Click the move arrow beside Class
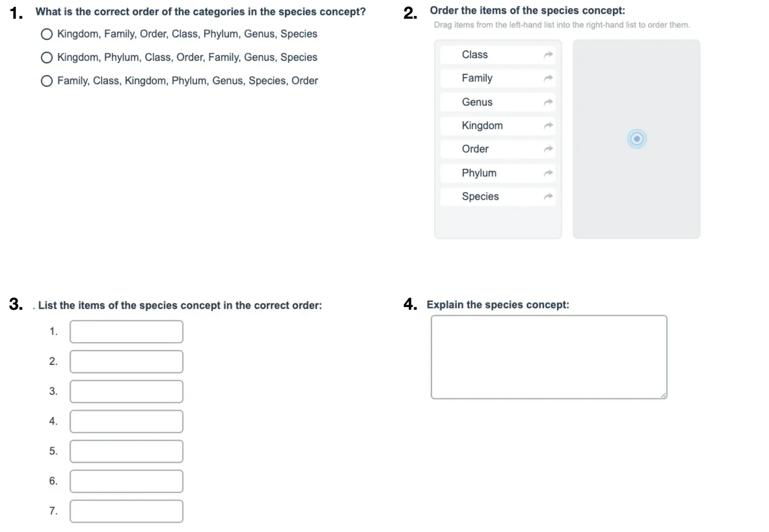 tap(548, 54)
